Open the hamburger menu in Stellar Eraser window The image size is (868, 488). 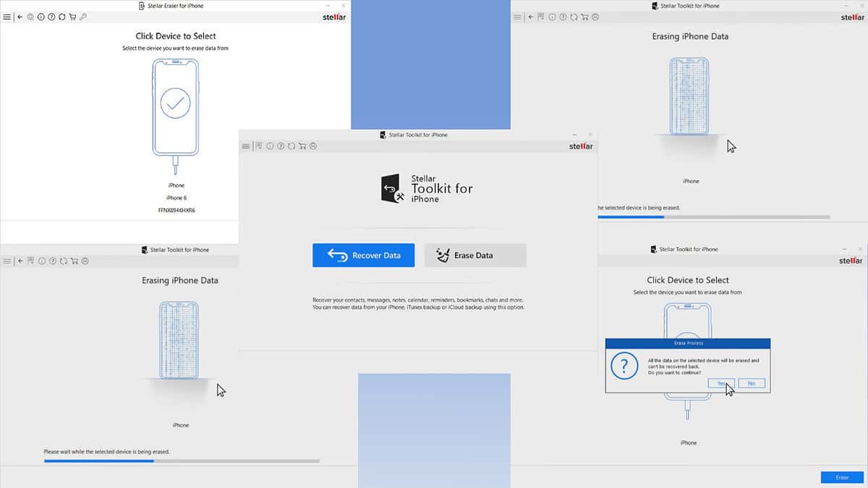pyautogui.click(x=7, y=17)
